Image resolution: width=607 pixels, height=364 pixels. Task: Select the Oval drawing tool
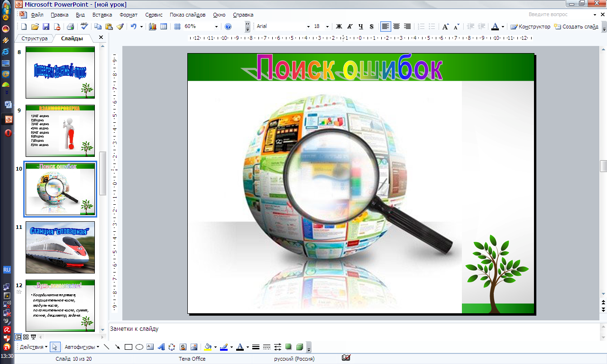139,347
